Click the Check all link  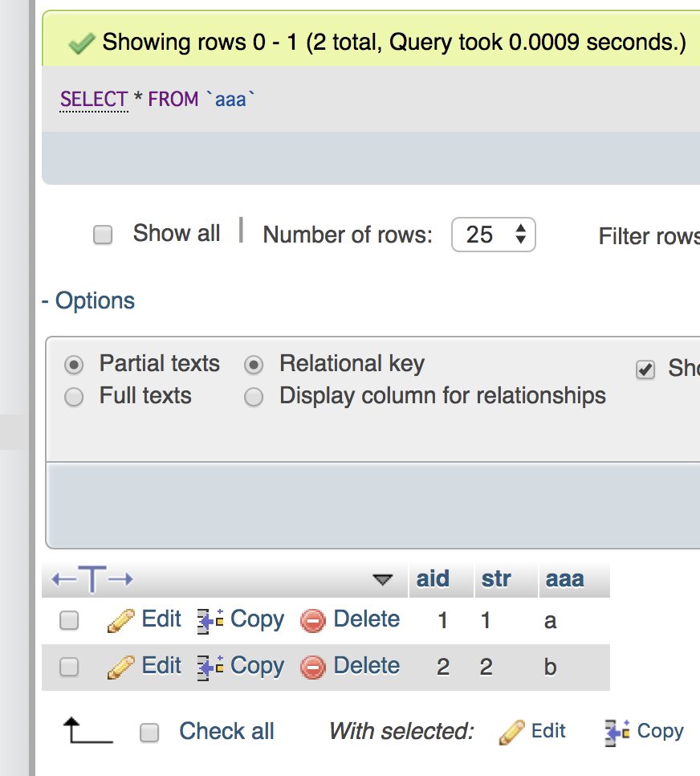[226, 732]
